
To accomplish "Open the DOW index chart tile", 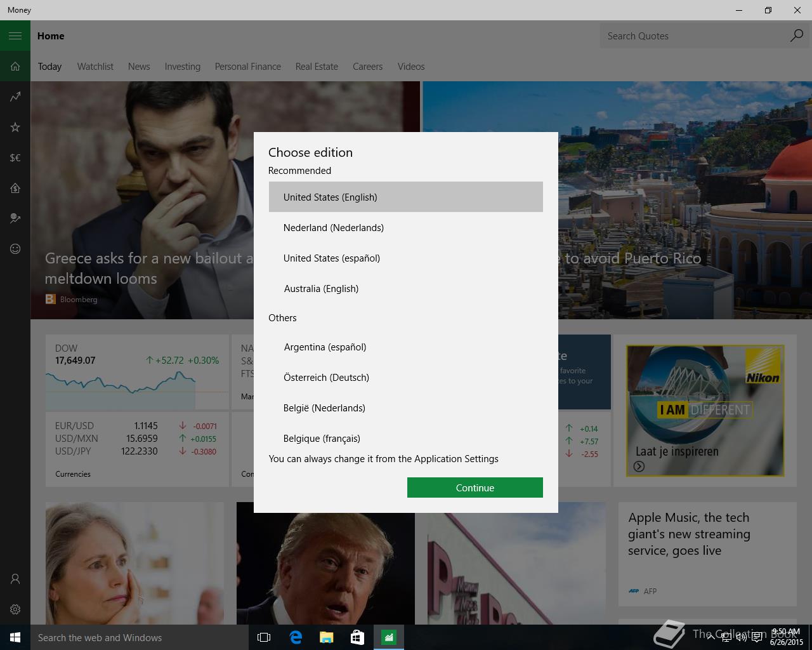I will (x=137, y=372).
